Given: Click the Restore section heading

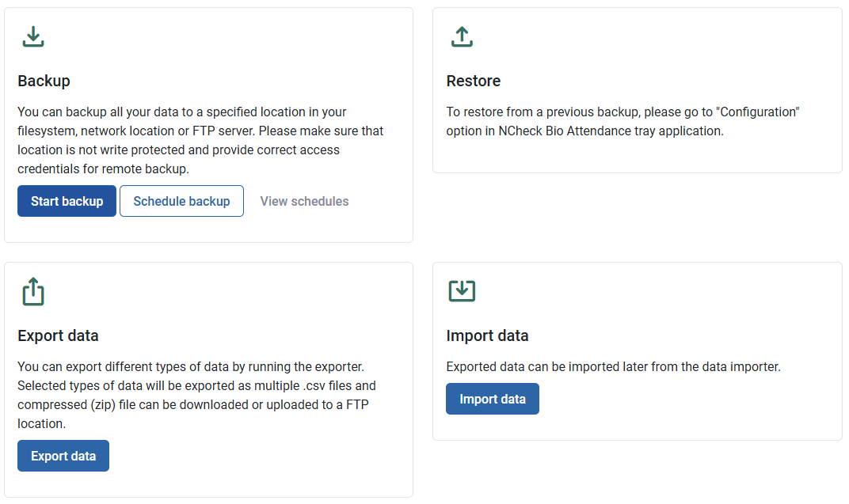Looking at the screenshot, I should pyautogui.click(x=474, y=81).
